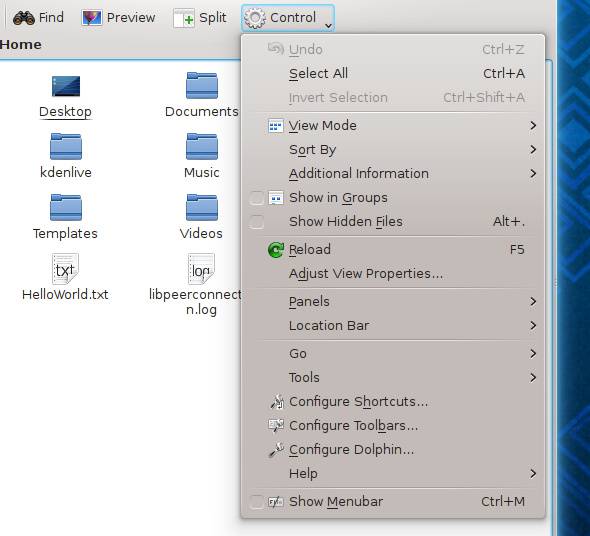This screenshot has height=536, width=590.
Task: Expand the Location Bar submenu arrow
Action: coord(533,326)
